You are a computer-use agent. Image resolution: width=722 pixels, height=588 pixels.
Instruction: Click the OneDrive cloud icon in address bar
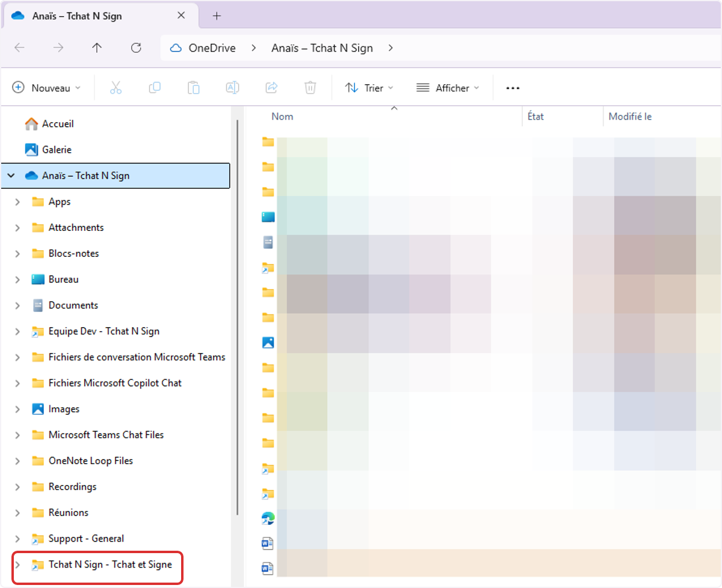[176, 48]
